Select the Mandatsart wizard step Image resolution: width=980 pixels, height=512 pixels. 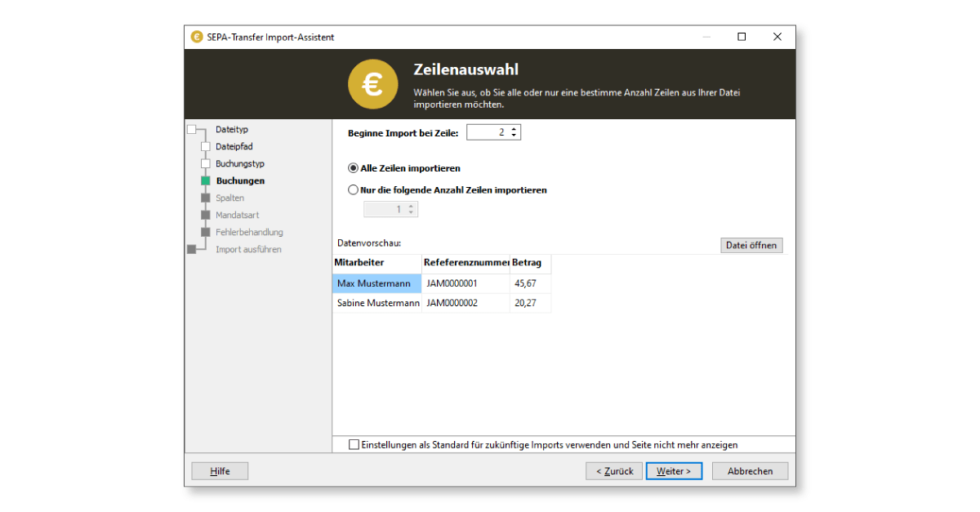click(236, 215)
